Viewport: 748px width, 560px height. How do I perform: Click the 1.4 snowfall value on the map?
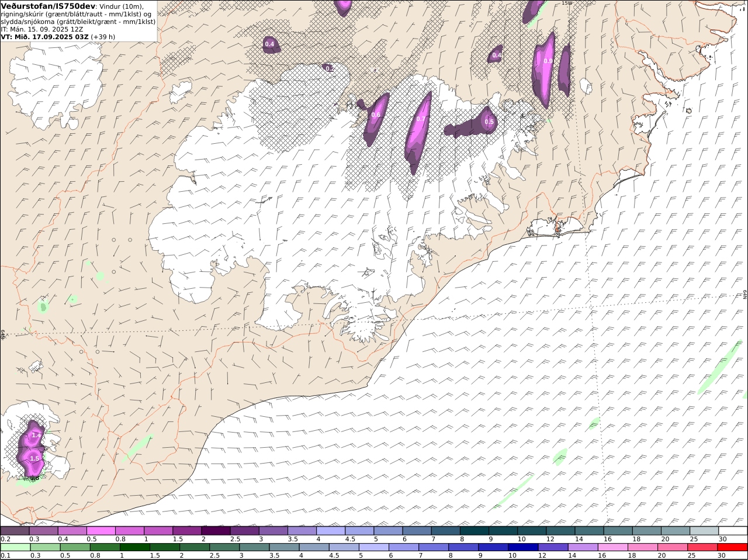pos(36,435)
